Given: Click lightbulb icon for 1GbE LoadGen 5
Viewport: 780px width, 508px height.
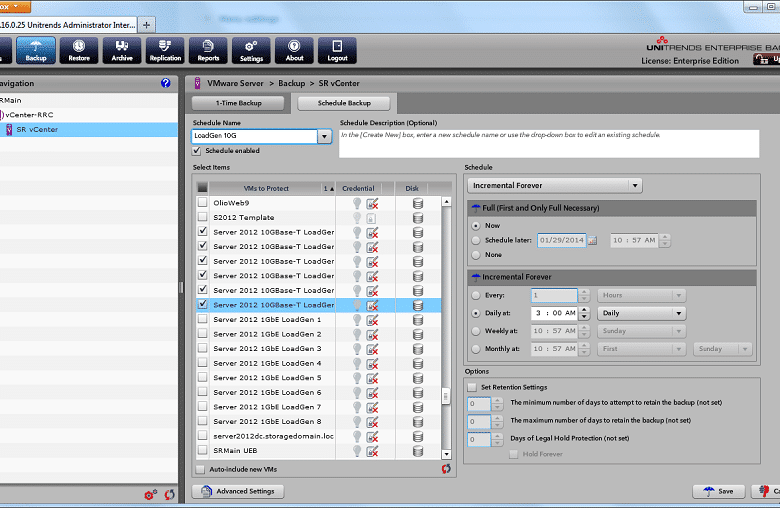Looking at the screenshot, I should (357, 378).
